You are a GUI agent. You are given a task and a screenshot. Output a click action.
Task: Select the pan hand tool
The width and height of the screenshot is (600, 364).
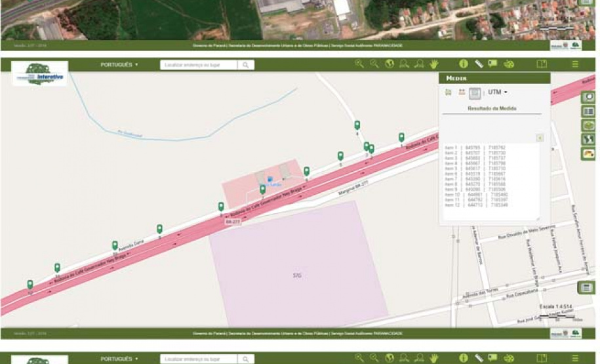point(433,64)
